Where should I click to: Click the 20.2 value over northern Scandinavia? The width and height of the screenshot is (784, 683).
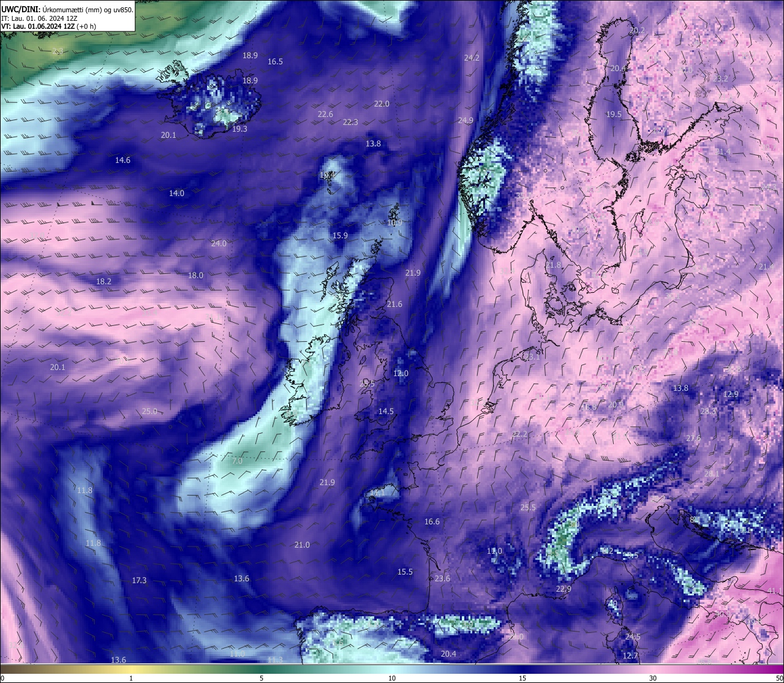coord(637,31)
